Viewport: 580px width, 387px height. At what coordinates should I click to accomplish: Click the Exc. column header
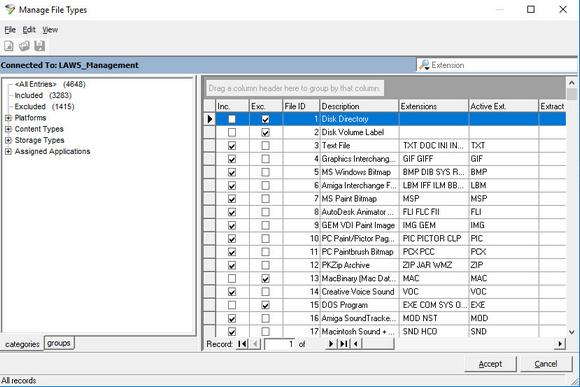(266, 106)
